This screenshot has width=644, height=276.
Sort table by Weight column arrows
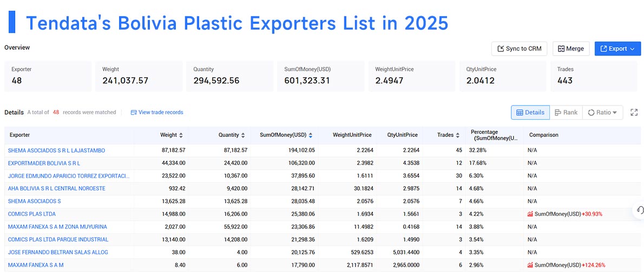pos(181,135)
